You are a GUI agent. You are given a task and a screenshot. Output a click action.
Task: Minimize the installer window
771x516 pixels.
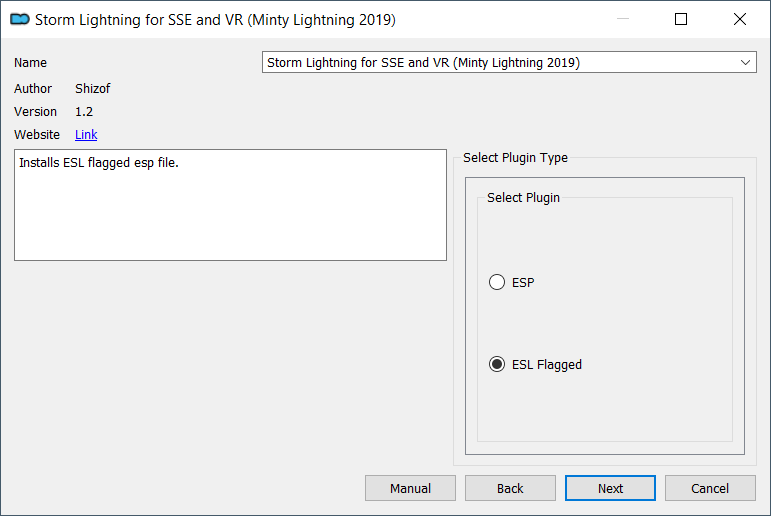623,19
